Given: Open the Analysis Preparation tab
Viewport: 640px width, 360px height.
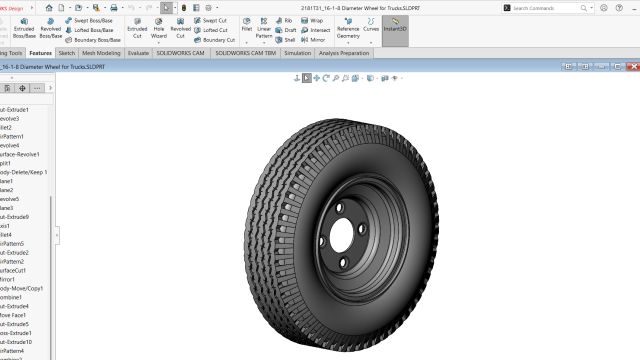Looking at the screenshot, I should pos(344,53).
